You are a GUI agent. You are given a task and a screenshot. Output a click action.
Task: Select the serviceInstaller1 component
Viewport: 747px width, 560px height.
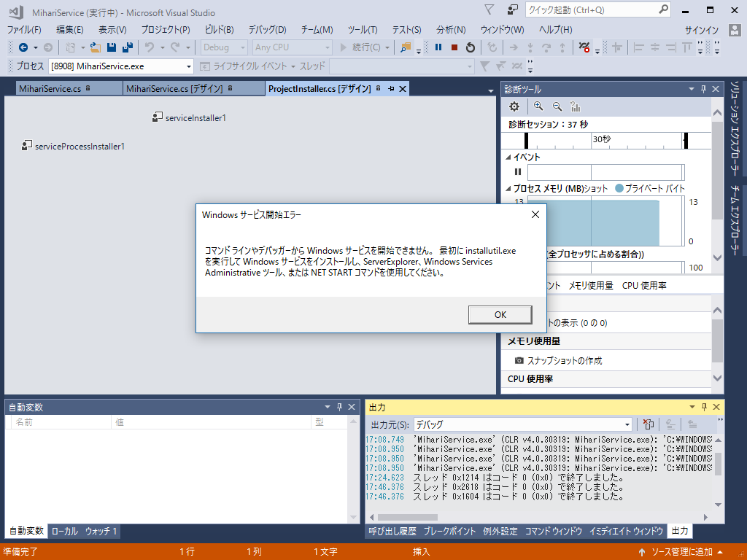189,117
